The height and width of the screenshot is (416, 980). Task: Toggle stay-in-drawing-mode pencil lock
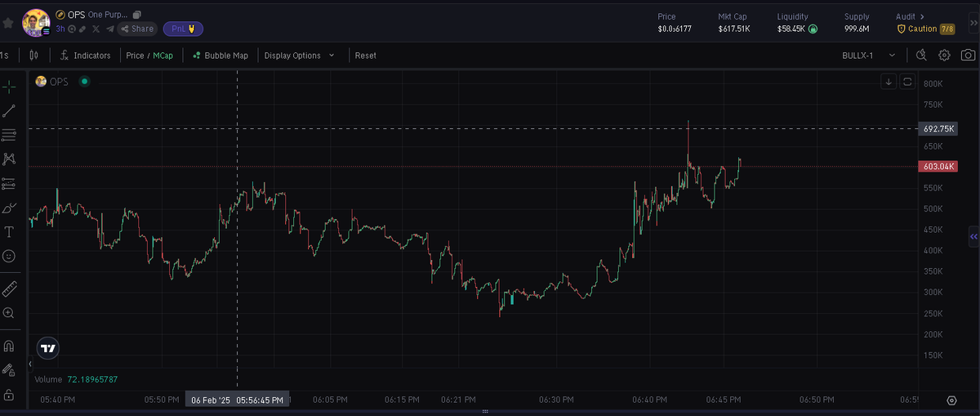click(9, 370)
